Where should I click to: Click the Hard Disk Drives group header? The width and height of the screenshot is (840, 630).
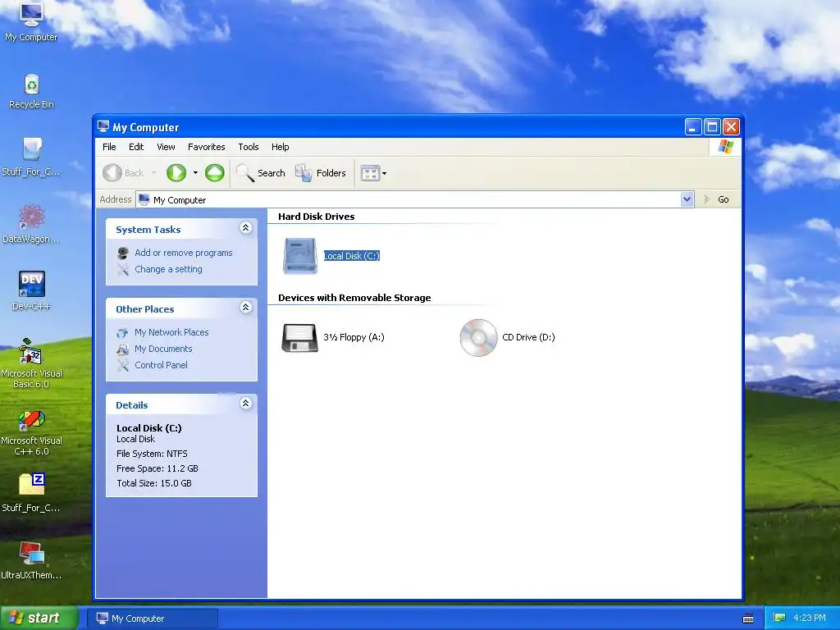pos(316,217)
